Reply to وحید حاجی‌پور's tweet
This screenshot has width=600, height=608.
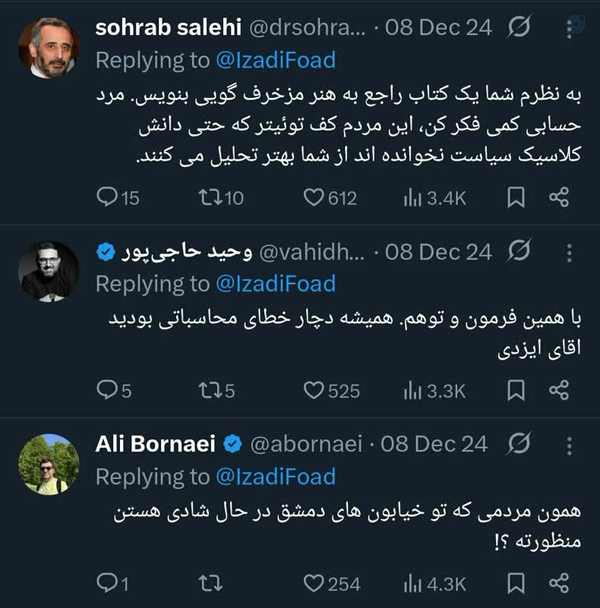(108, 391)
